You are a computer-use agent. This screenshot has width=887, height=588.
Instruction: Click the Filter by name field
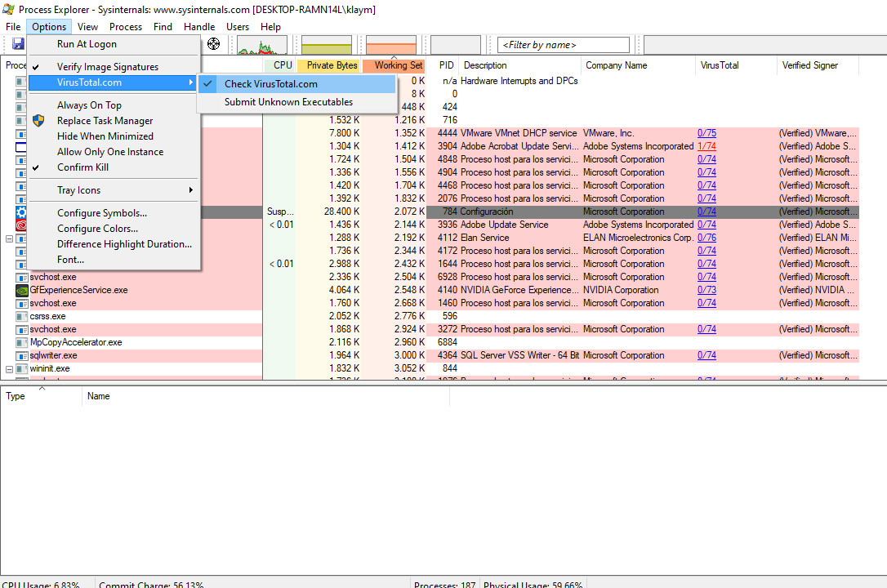[x=564, y=45]
